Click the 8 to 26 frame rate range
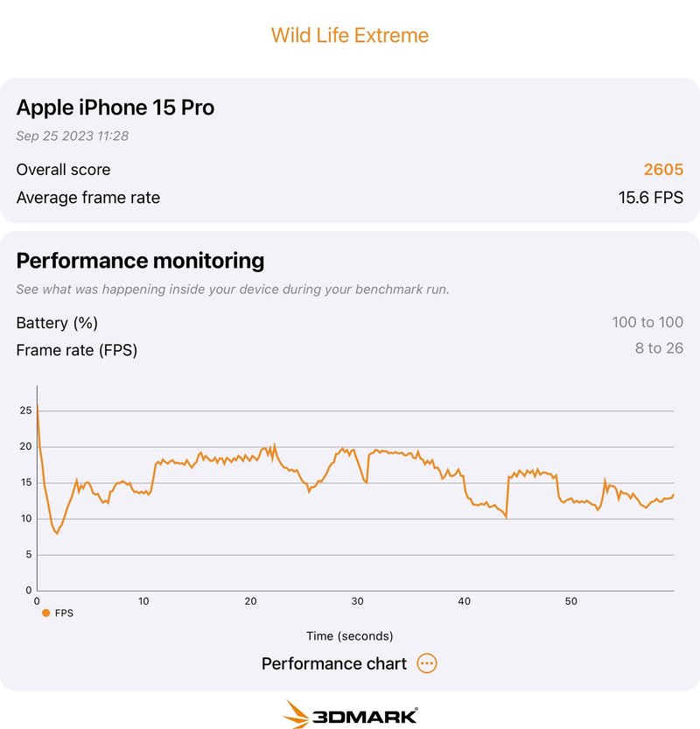 (x=659, y=350)
